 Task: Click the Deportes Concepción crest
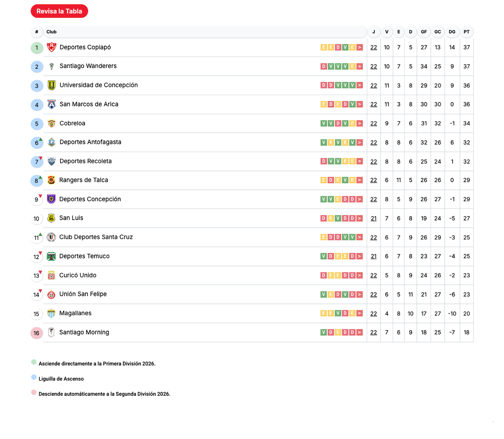(51, 199)
